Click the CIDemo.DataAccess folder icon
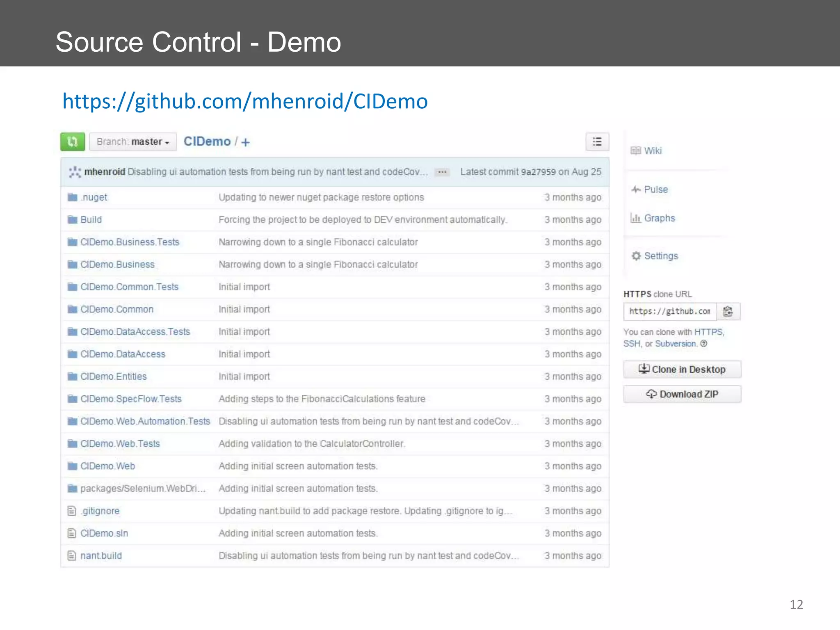 coord(73,354)
